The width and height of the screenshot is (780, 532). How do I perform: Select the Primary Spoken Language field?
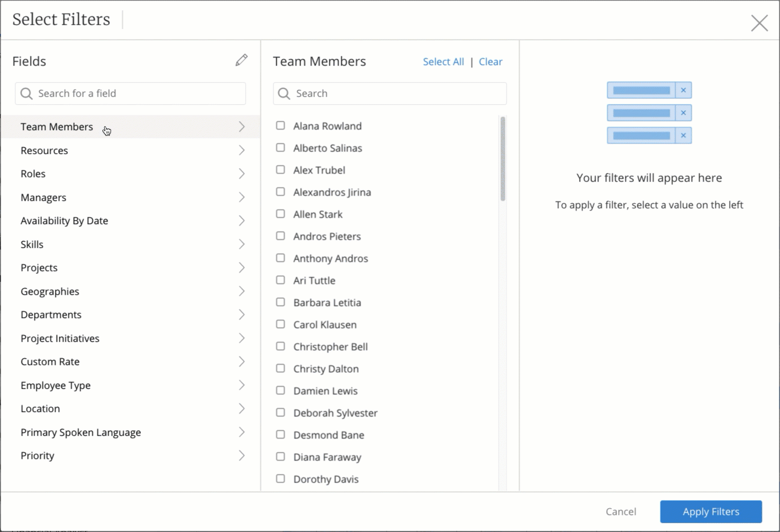[80, 432]
